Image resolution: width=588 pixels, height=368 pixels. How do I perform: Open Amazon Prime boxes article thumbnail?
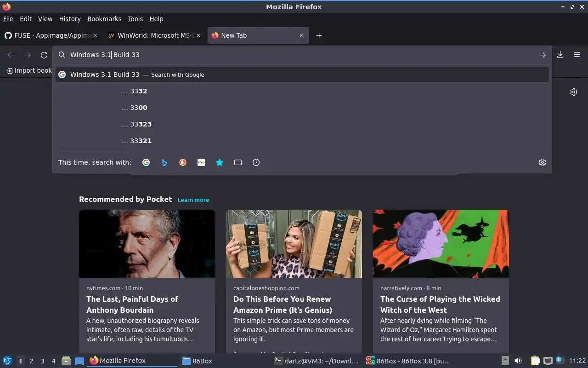(x=294, y=244)
